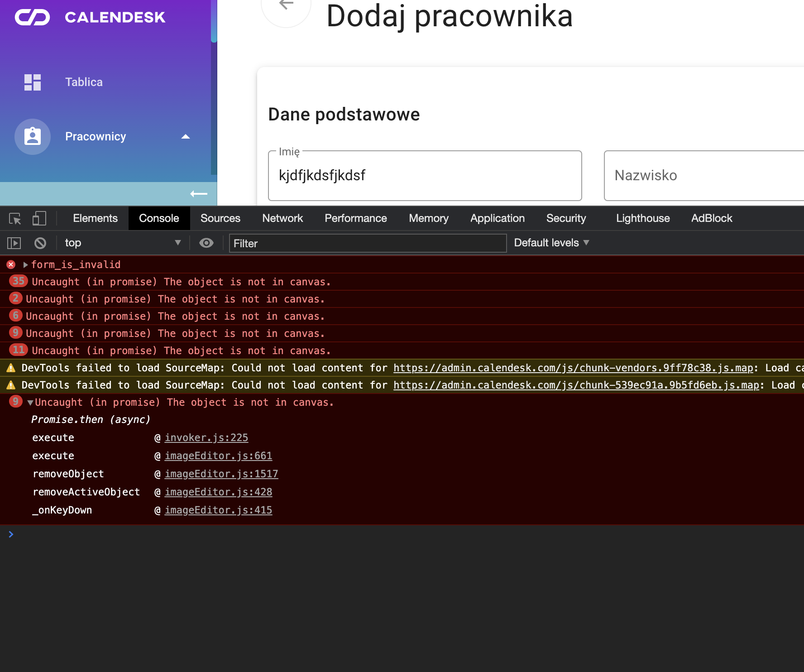
Task: Collapse the sidebar with the left arrow
Action: pyautogui.click(x=198, y=194)
